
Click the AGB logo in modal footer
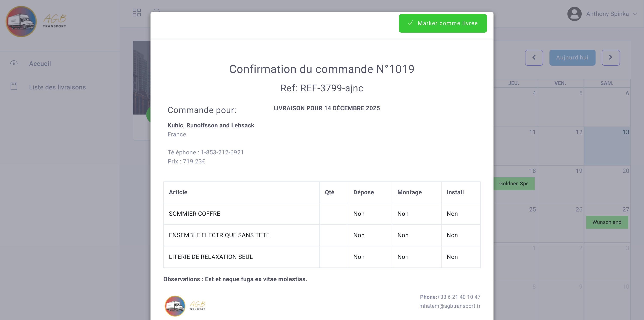185,306
